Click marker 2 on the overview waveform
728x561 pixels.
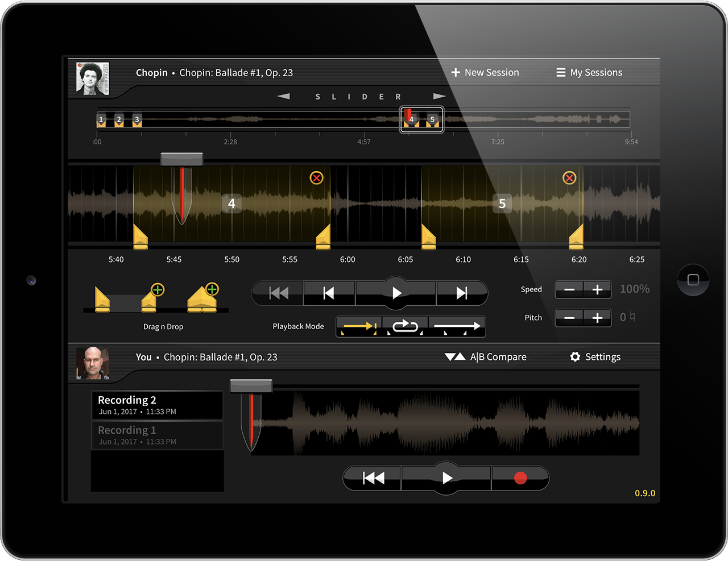click(119, 120)
